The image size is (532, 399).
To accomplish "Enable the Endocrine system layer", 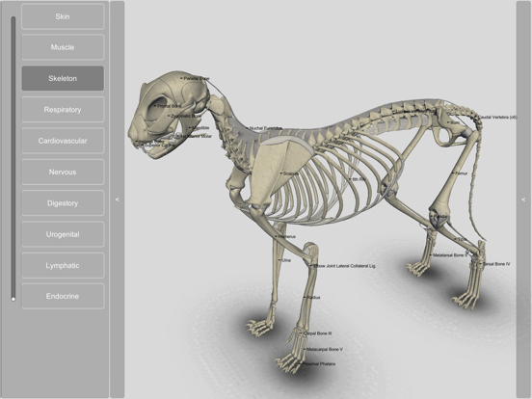I will [x=63, y=296].
